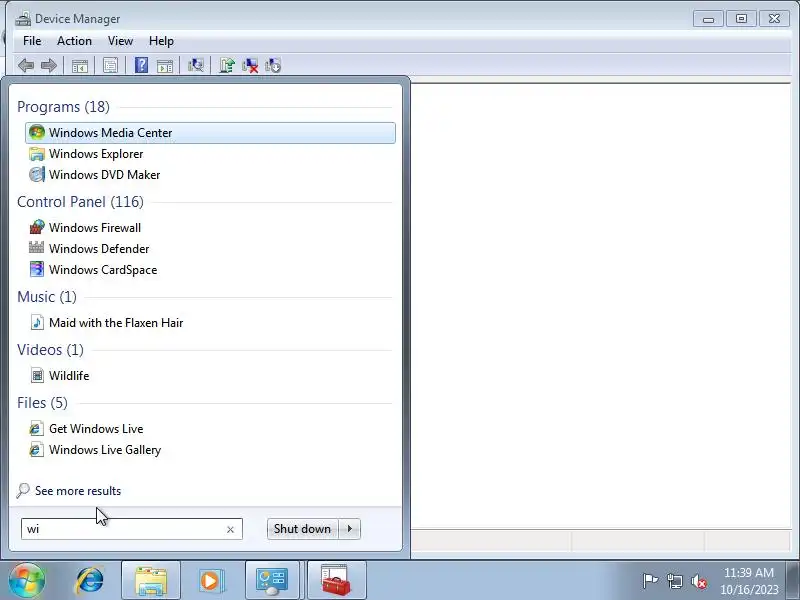Click the Forward arrow in Device Manager toolbar

coord(48,65)
